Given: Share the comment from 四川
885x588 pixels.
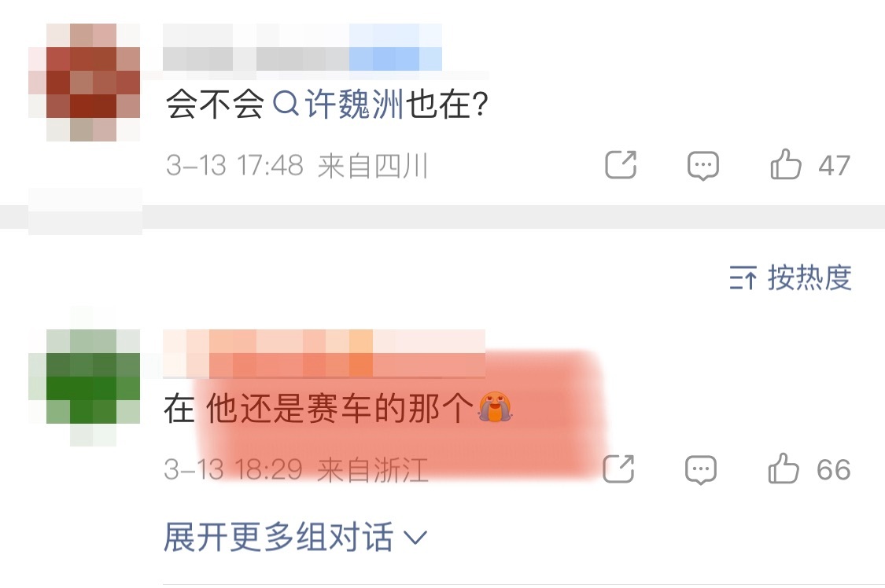Looking at the screenshot, I should pyautogui.click(x=621, y=164).
